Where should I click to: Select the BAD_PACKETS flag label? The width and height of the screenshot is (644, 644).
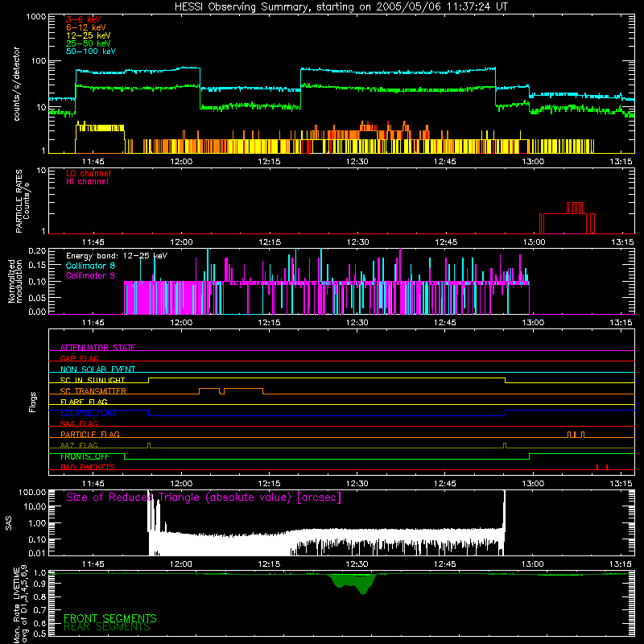tap(88, 467)
